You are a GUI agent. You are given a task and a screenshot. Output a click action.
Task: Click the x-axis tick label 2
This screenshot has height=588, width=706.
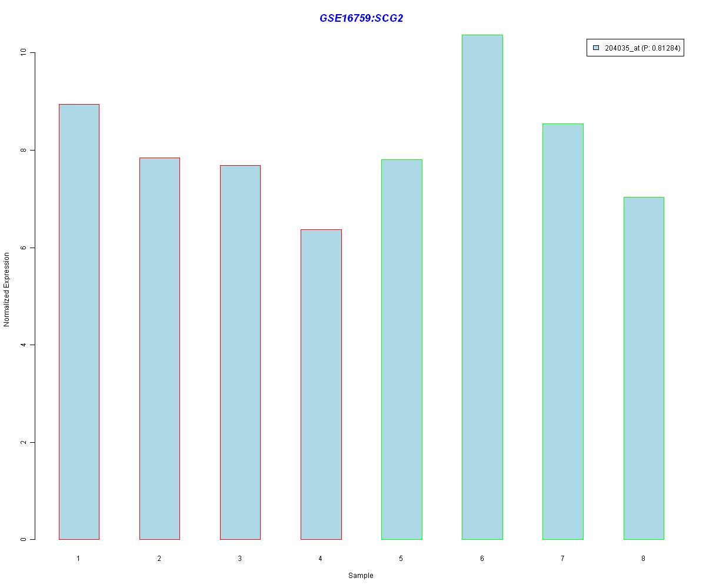[159, 558]
